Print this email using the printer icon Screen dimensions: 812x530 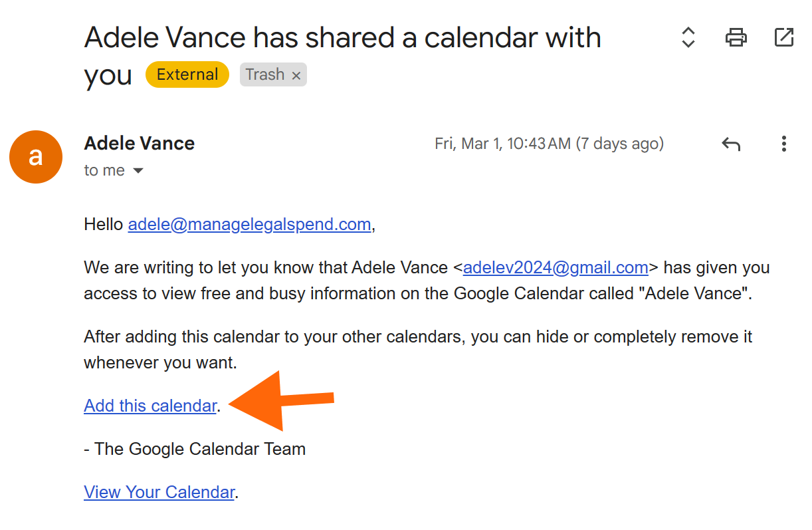click(x=736, y=37)
